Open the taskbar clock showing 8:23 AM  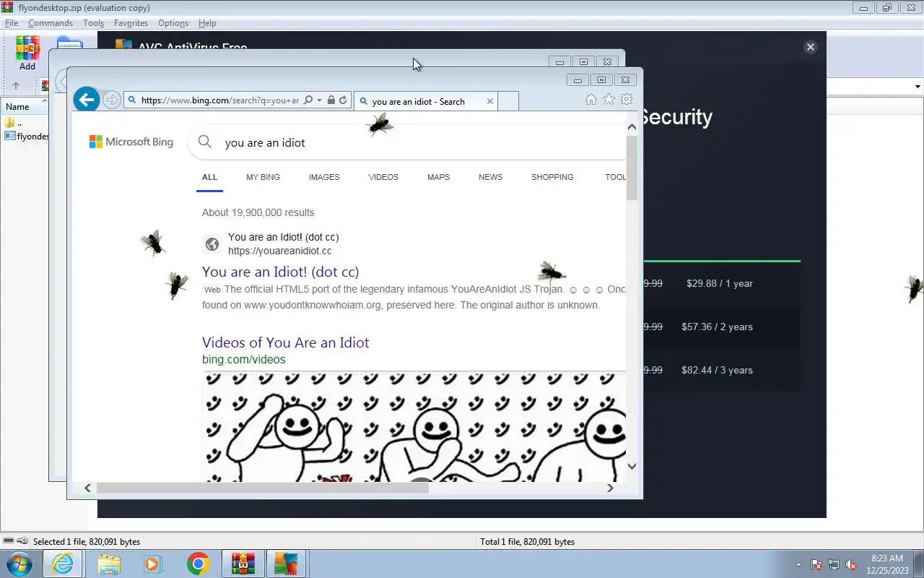(887, 564)
